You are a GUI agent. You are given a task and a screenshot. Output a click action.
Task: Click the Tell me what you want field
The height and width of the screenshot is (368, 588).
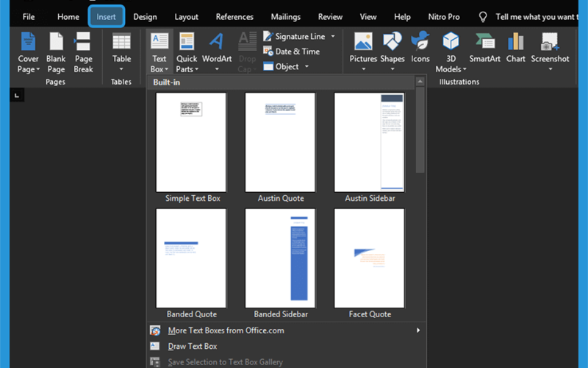(x=537, y=17)
